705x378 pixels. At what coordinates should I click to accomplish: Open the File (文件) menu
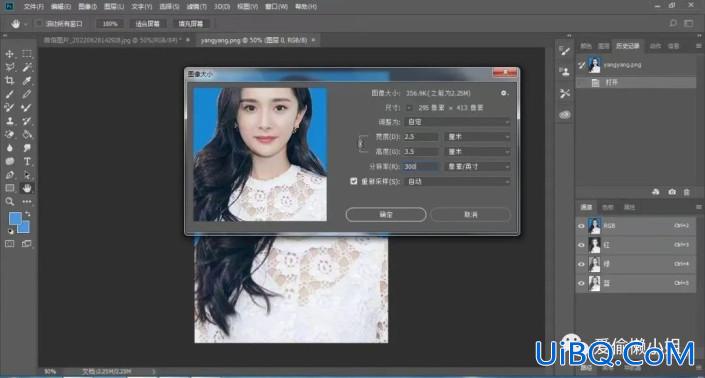(x=34, y=7)
